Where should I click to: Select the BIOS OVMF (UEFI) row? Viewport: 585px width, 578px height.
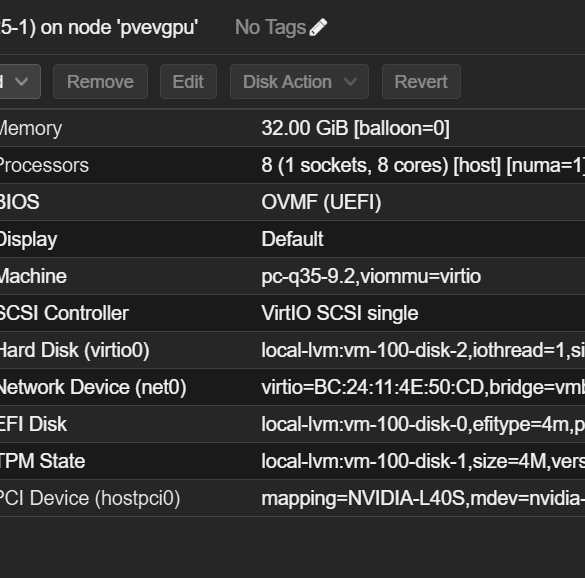pos(292,202)
